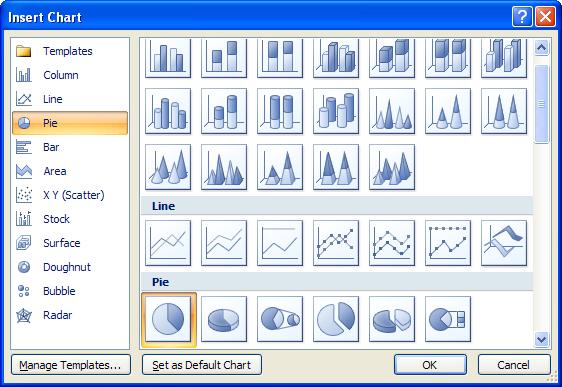Confirm with the OK button

[x=430, y=365]
